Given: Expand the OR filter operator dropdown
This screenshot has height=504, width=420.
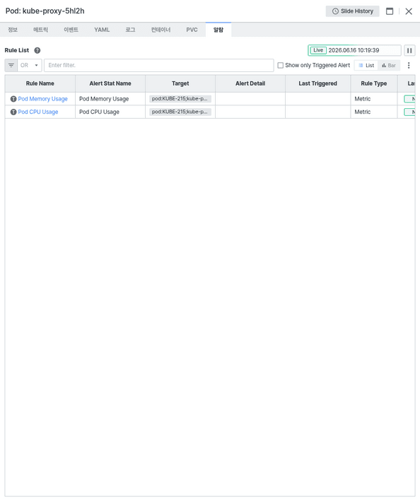Looking at the screenshot, I should coord(30,65).
